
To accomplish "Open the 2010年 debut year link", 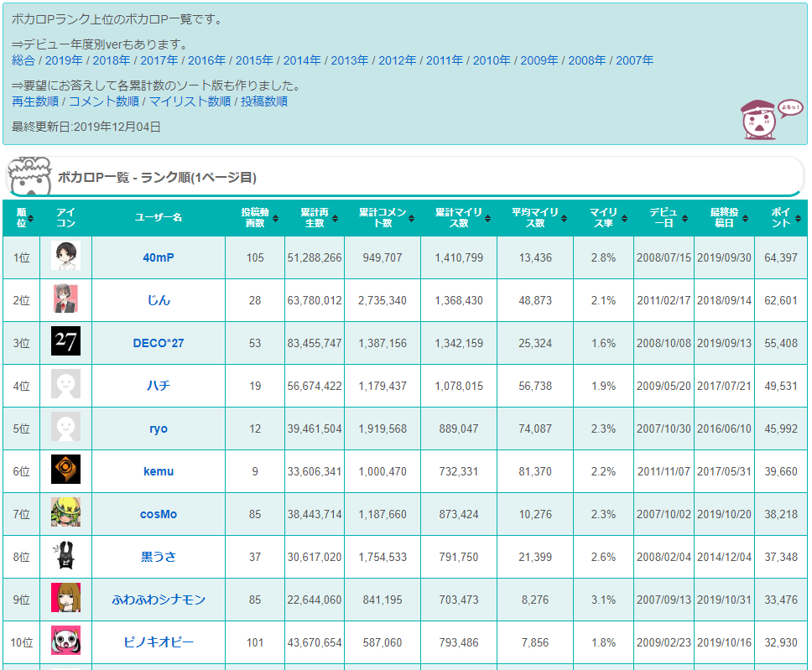I will (x=492, y=60).
